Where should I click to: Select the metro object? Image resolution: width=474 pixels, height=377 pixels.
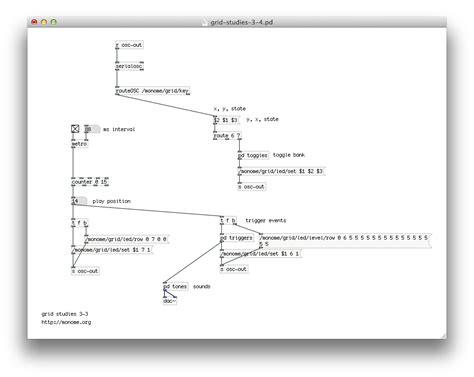[x=80, y=144]
